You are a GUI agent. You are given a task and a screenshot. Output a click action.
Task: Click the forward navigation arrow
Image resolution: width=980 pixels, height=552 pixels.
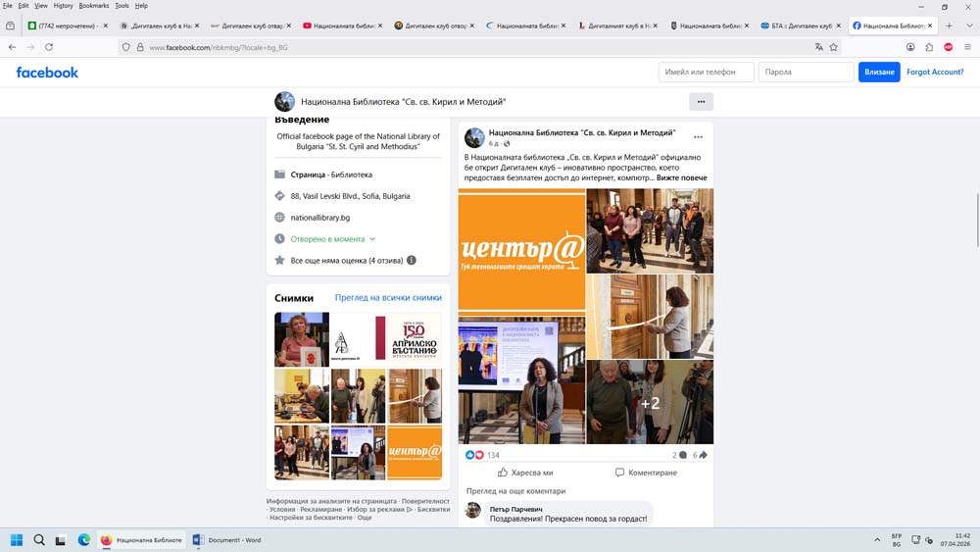tap(30, 47)
